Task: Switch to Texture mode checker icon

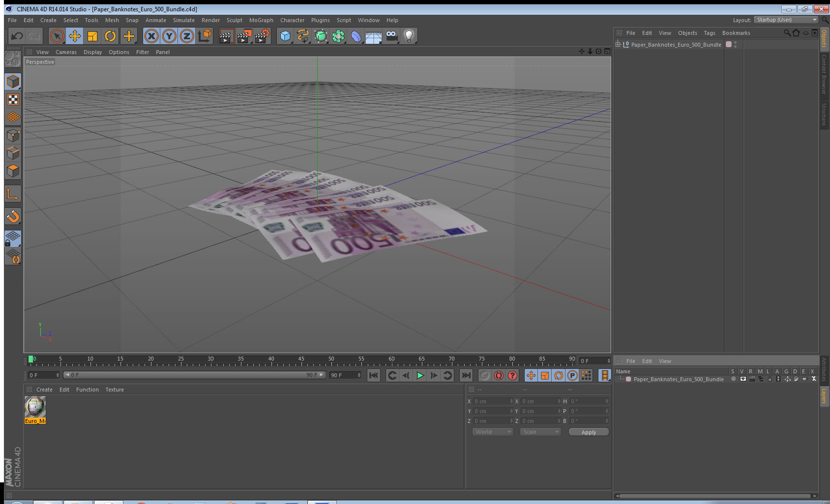Action: pos(13,100)
